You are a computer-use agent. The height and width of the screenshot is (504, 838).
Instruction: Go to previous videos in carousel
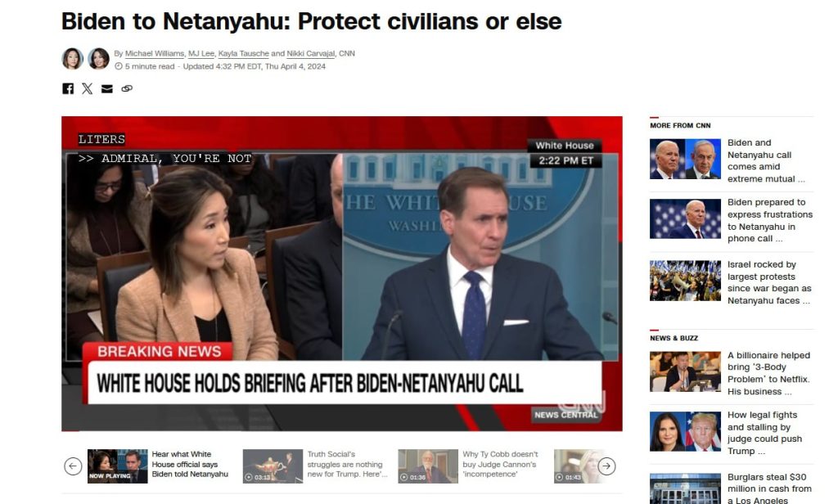coord(73,466)
